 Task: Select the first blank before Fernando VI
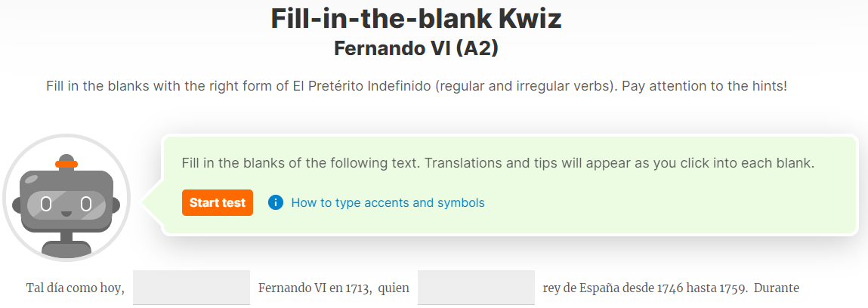click(x=192, y=288)
